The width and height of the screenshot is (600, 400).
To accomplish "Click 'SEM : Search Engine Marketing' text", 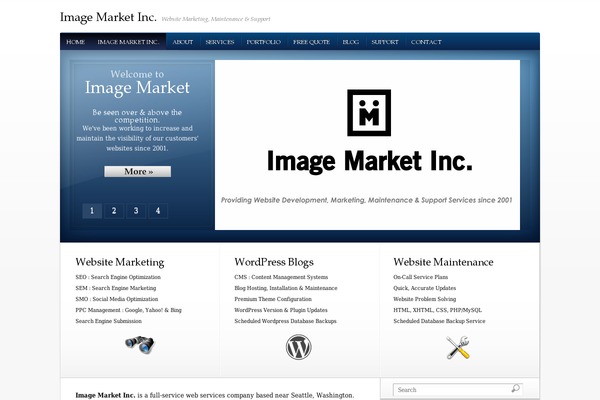I will coord(116,288).
